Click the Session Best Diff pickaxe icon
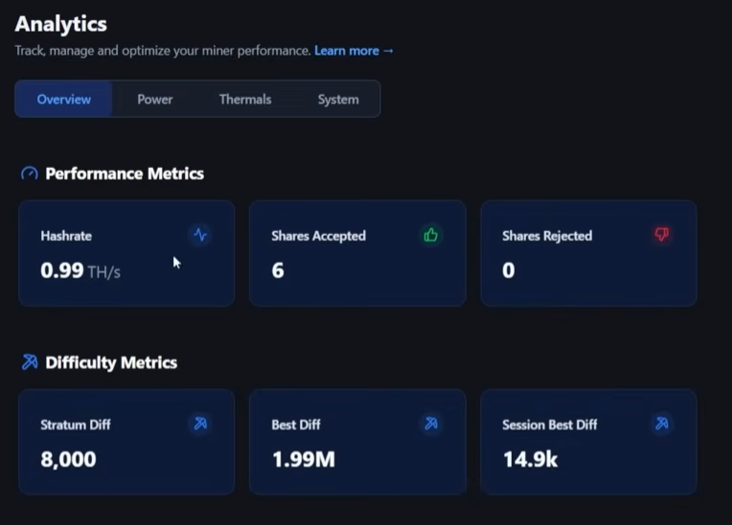The width and height of the screenshot is (732, 525). coord(661,424)
